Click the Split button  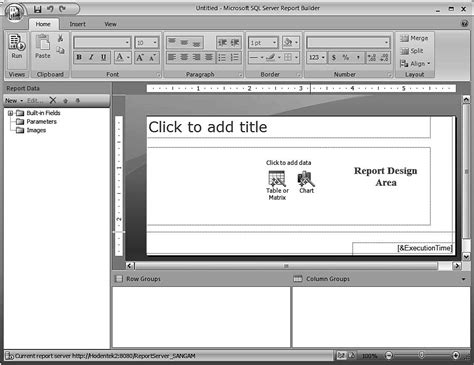click(412, 51)
